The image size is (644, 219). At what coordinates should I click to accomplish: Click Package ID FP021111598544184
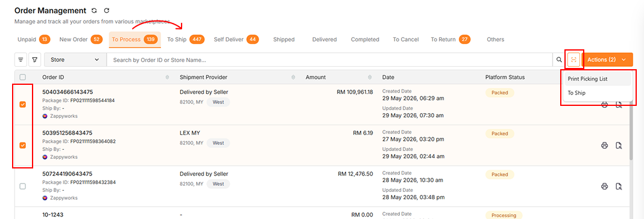tap(93, 100)
